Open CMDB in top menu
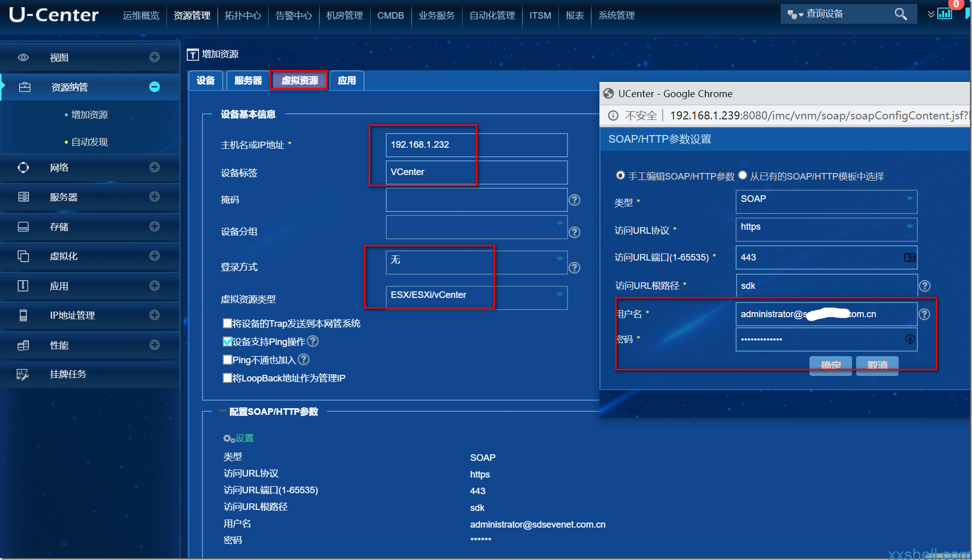This screenshot has height=560, width=972. [x=390, y=16]
